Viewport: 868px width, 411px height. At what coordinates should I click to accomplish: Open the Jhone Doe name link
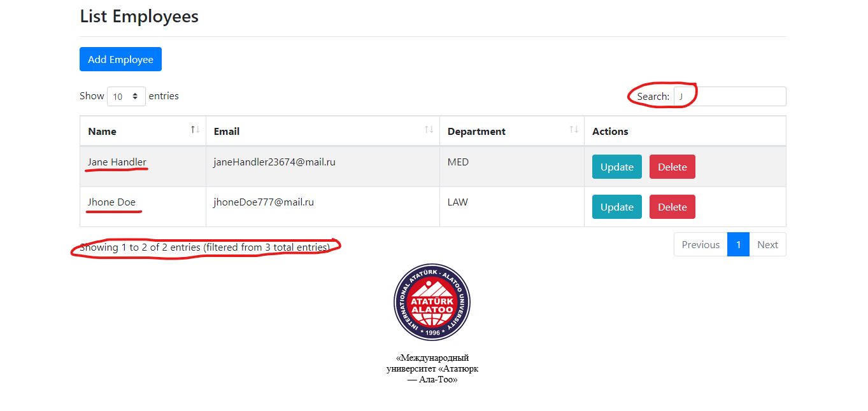point(113,202)
